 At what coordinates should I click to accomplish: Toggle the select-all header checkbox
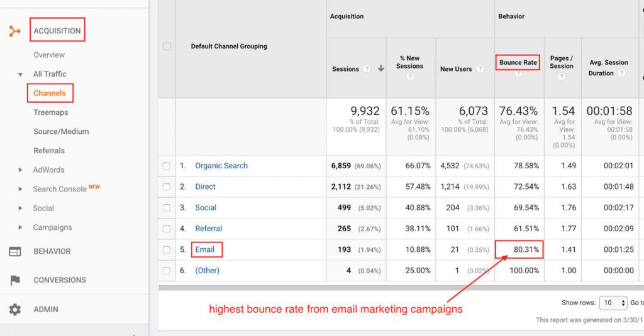(167, 46)
